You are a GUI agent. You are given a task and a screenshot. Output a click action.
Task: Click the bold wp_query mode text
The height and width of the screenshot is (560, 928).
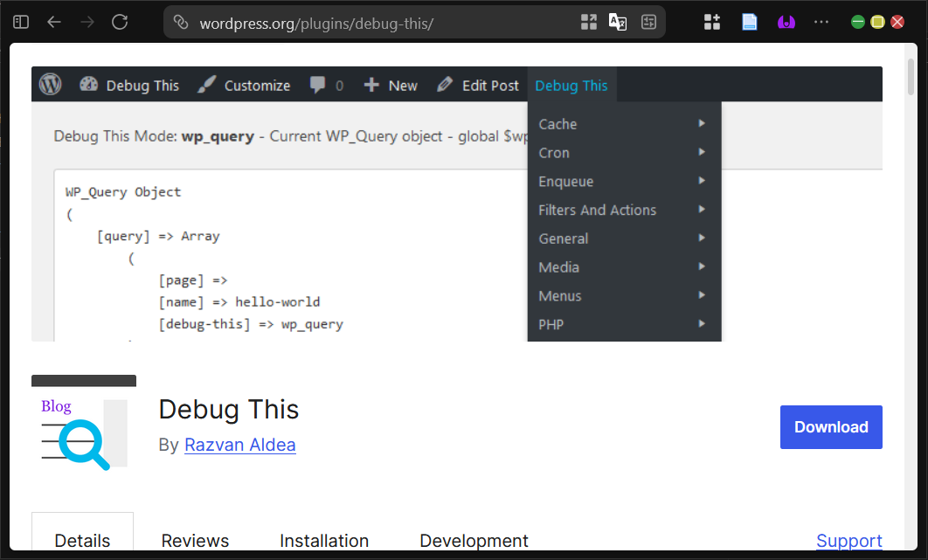tap(218, 136)
